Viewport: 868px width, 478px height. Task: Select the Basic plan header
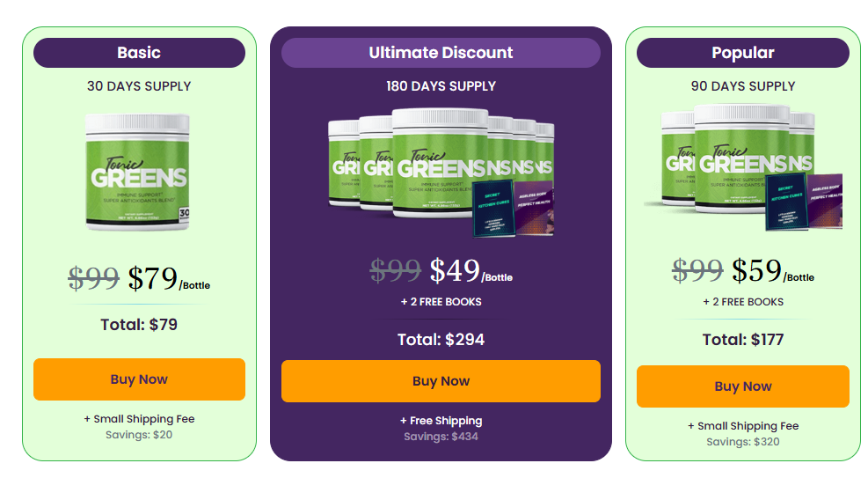click(139, 53)
